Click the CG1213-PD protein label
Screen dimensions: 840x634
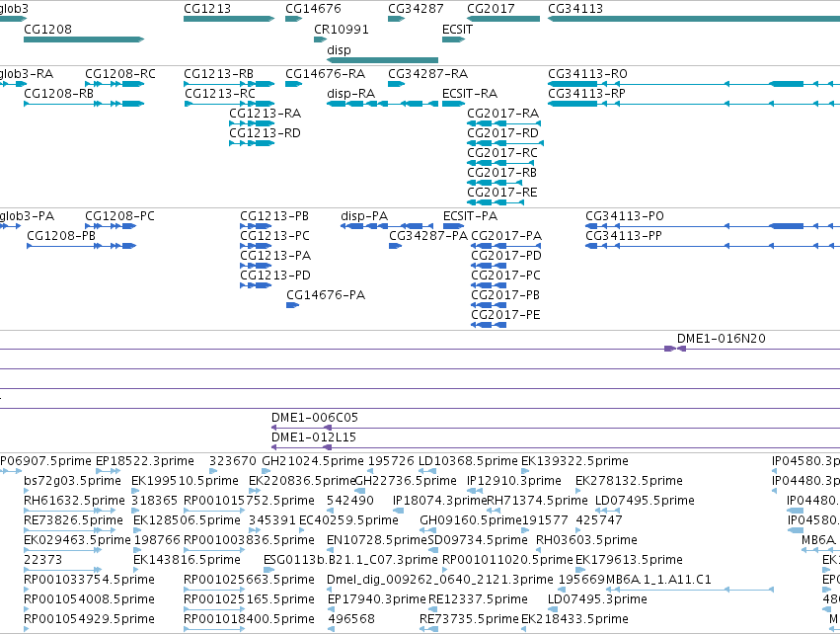coord(274,276)
